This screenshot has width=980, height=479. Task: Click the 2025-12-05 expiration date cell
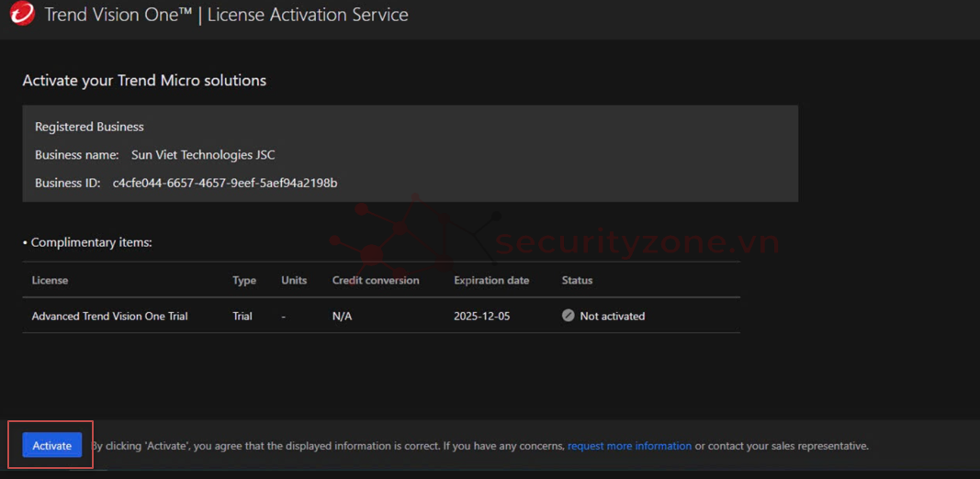point(482,316)
